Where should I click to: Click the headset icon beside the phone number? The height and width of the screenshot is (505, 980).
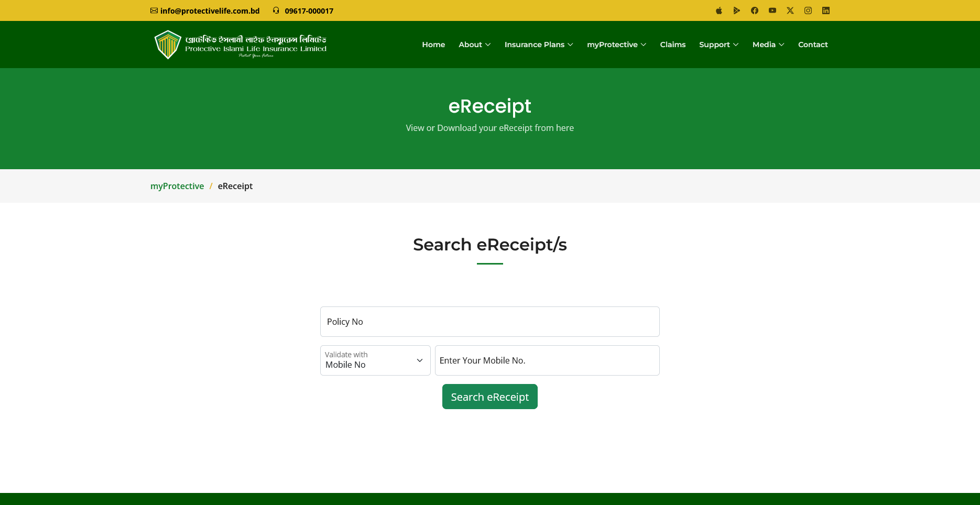tap(276, 10)
